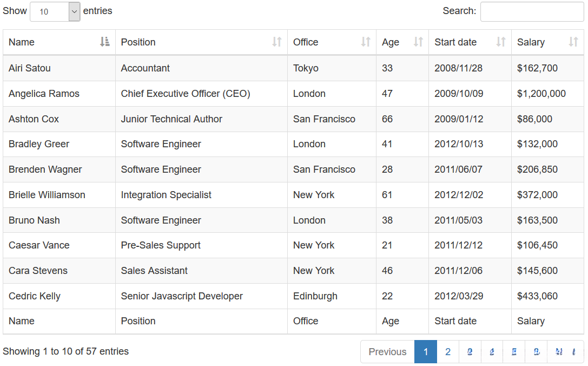The height and width of the screenshot is (366, 588).
Task: Select page 1 in pagination
Action: tap(426, 352)
